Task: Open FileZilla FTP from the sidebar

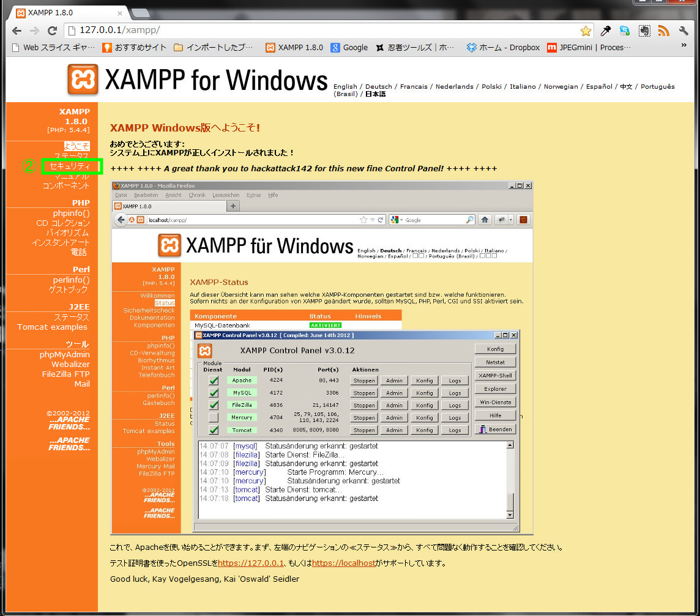Action: (x=66, y=374)
